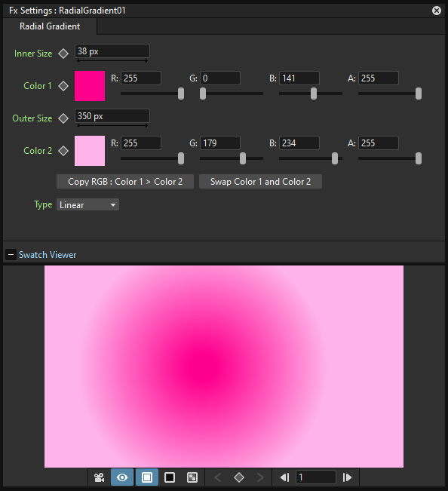Click Color 2 G value field
Image resolution: width=448 pixels, height=491 pixels.
[x=220, y=143]
